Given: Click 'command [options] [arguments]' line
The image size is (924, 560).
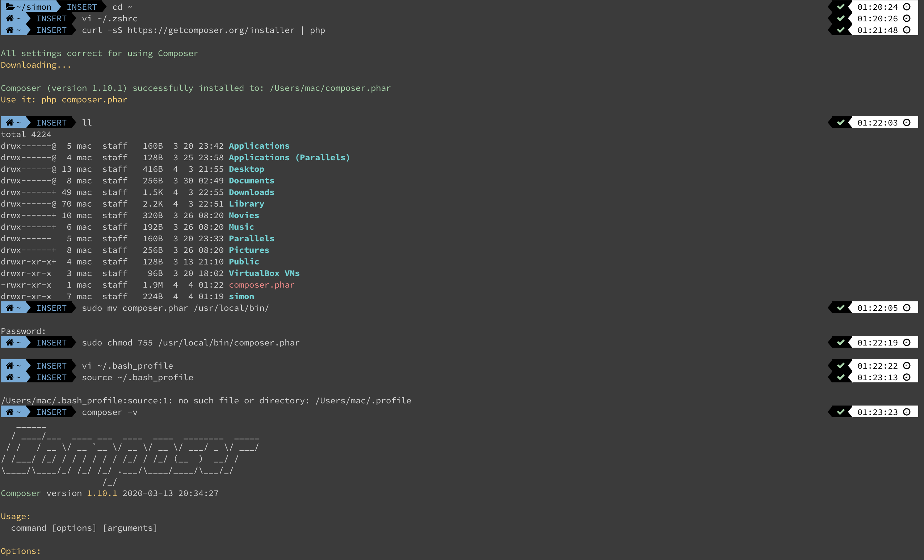Looking at the screenshot, I should click(84, 528).
